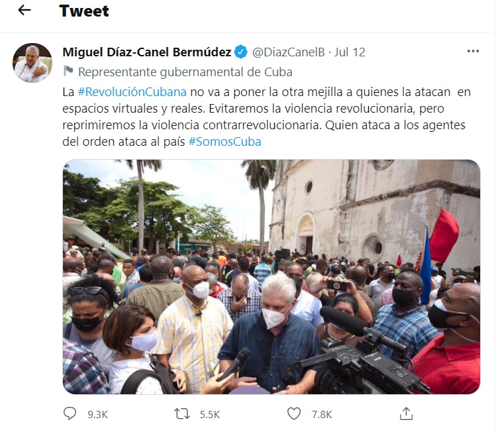
Task: View the 9.3K replies count
Action: click(x=98, y=415)
